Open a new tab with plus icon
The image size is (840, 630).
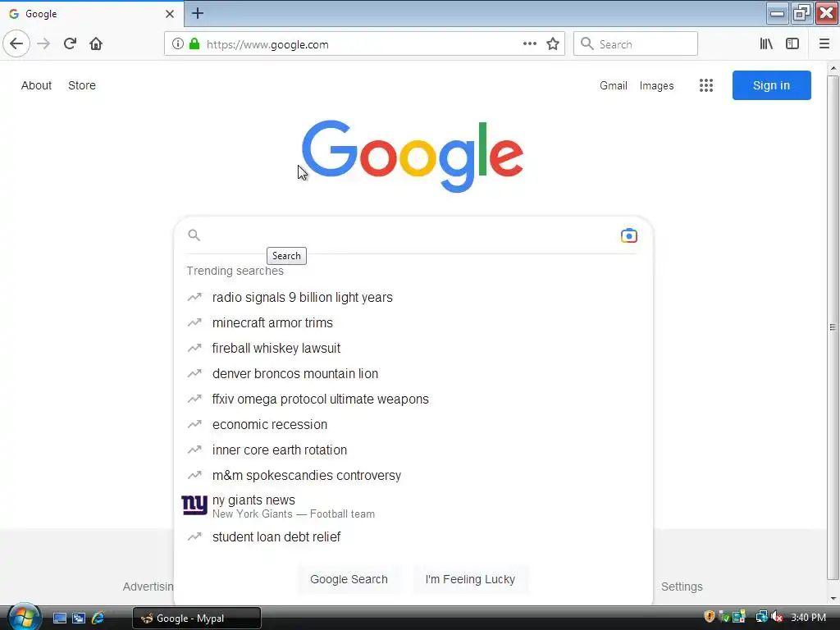click(x=198, y=13)
